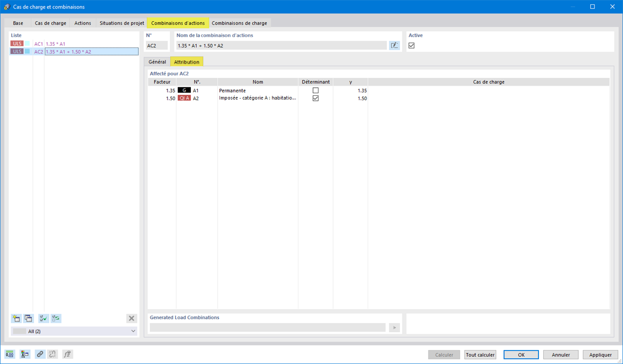623x364 pixels.
Task: Select list row AC1 1.35 * A1
Action: pyautogui.click(x=74, y=44)
